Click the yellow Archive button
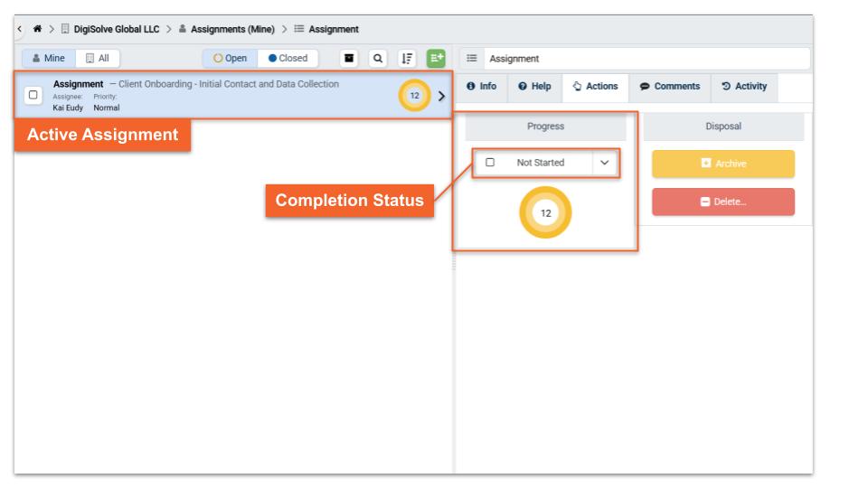Image resolution: width=868 pixels, height=488 pixels. pos(722,164)
